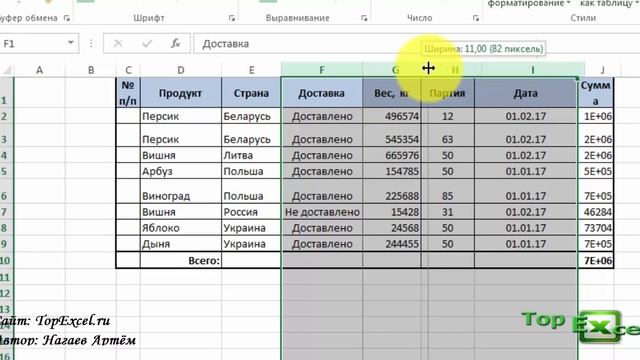This screenshot has width=640, height=360.
Task: Click the total sum cell 7E+06
Action: pyautogui.click(x=596, y=260)
